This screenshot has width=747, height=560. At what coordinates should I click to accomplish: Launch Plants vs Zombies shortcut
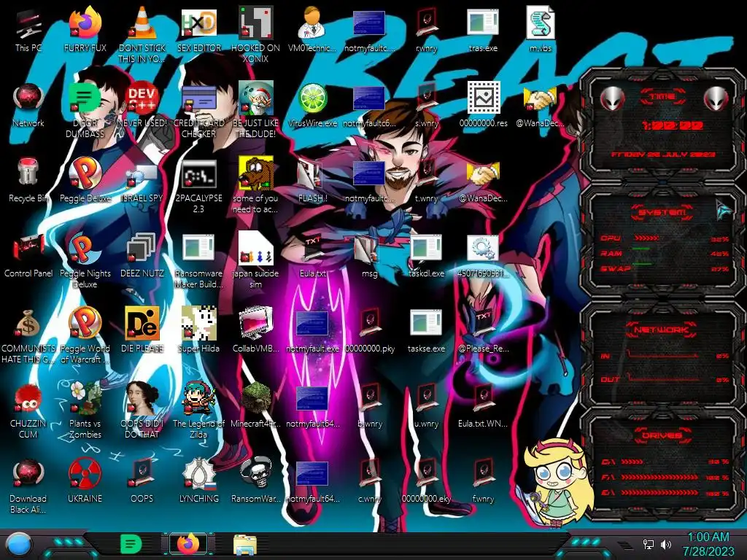click(85, 411)
